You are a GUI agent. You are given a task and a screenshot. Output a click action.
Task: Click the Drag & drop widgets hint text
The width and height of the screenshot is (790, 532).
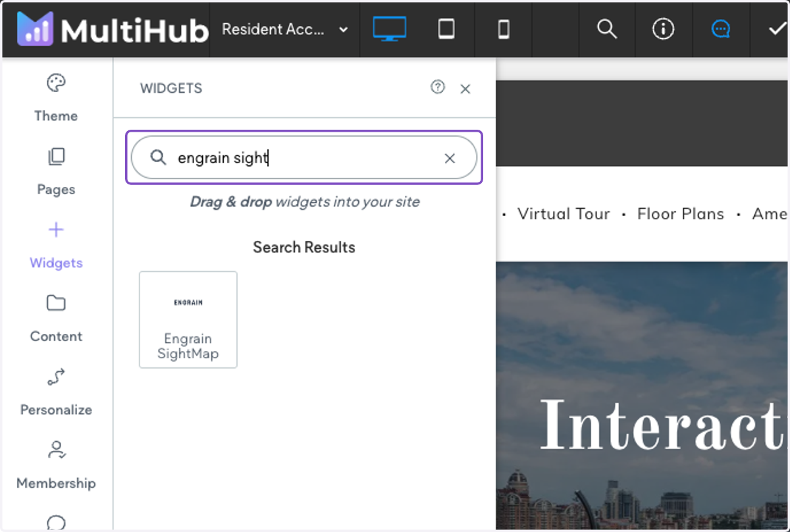[x=305, y=201]
